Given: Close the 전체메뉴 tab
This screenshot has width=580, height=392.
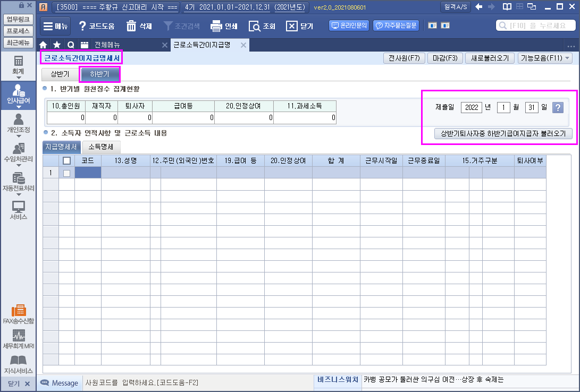Looking at the screenshot, I should (165, 45).
